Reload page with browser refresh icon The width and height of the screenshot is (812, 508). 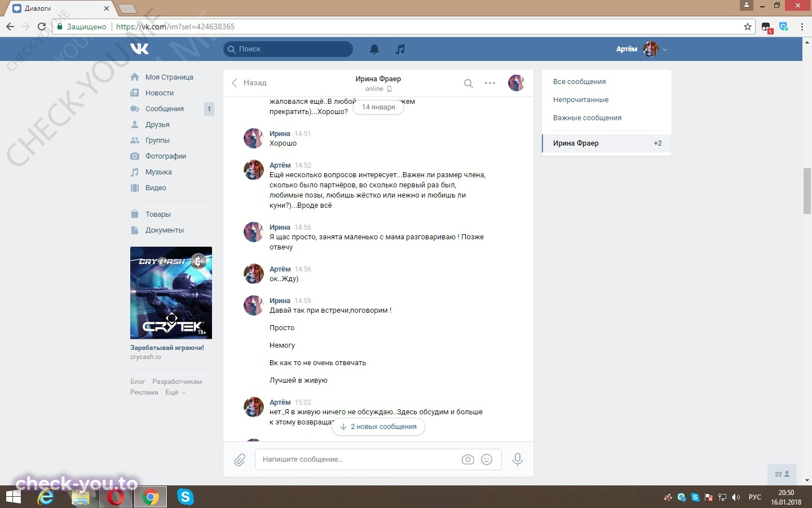tap(41, 27)
